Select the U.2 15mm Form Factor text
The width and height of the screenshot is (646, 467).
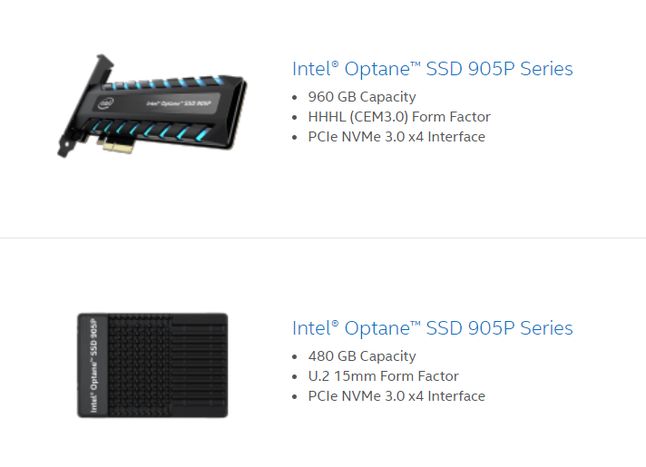[x=383, y=376]
